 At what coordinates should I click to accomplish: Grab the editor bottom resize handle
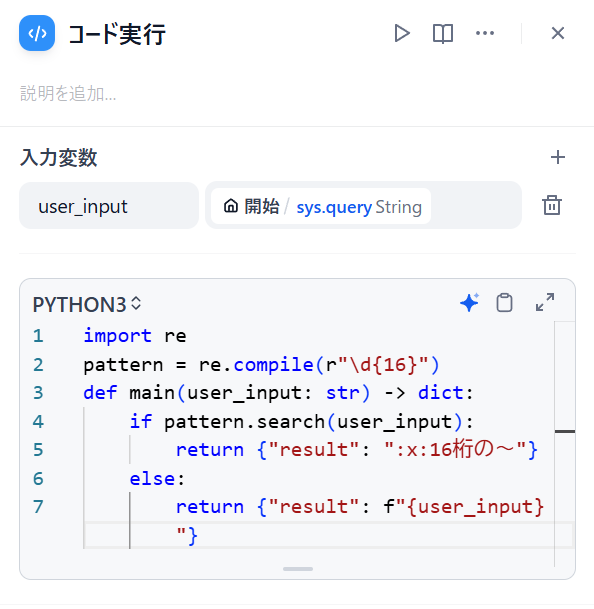(298, 569)
